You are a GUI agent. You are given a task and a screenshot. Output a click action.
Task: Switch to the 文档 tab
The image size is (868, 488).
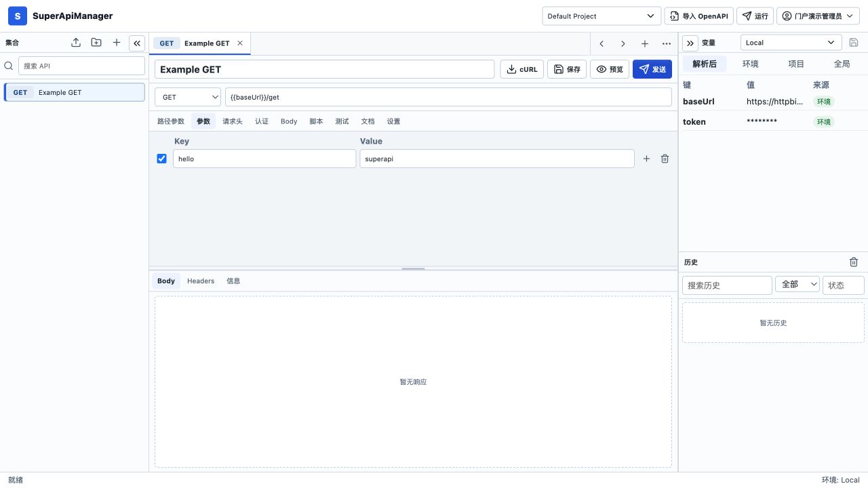point(368,121)
